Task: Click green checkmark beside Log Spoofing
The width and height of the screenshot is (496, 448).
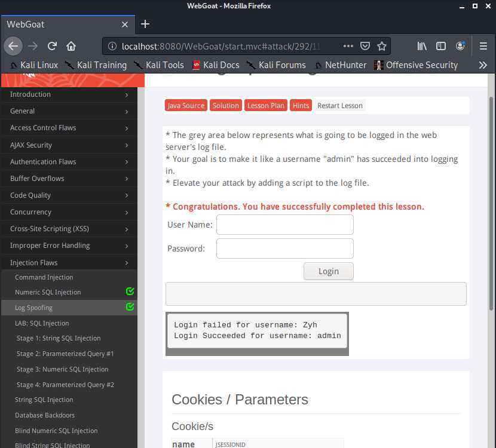Action: coord(130,306)
